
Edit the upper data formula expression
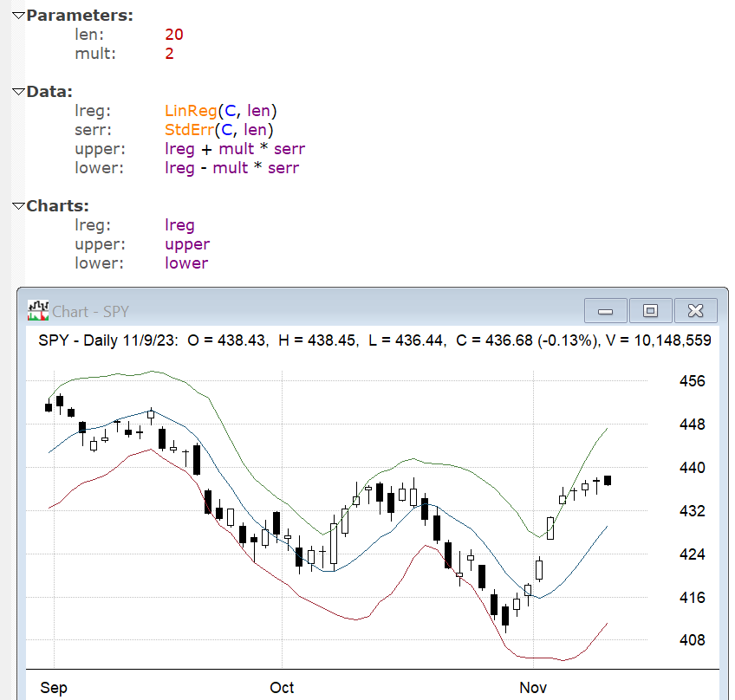pyautogui.click(x=234, y=149)
